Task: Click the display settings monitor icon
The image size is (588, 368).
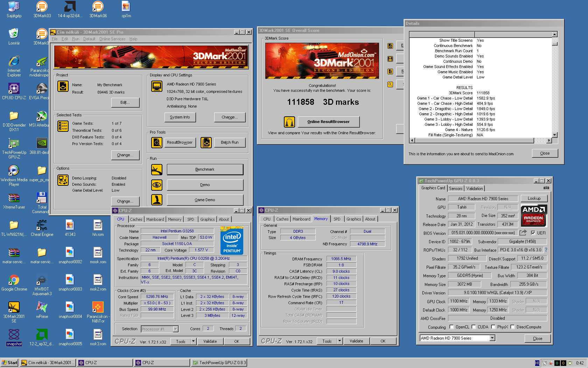Action: coord(157,86)
